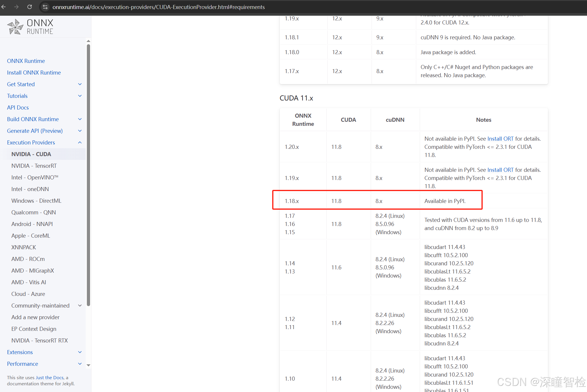Click the Notes column header
This screenshot has width=587, height=392.
[484, 120]
